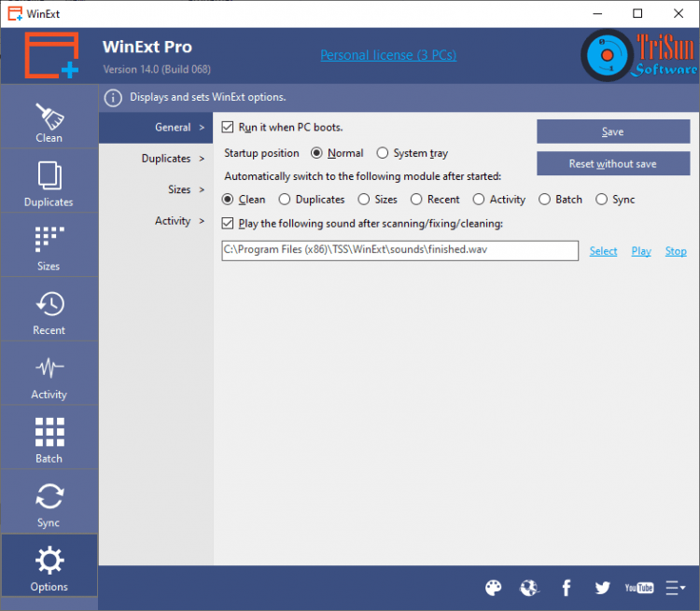Click the sound file path field
The image size is (700, 611).
pos(400,250)
